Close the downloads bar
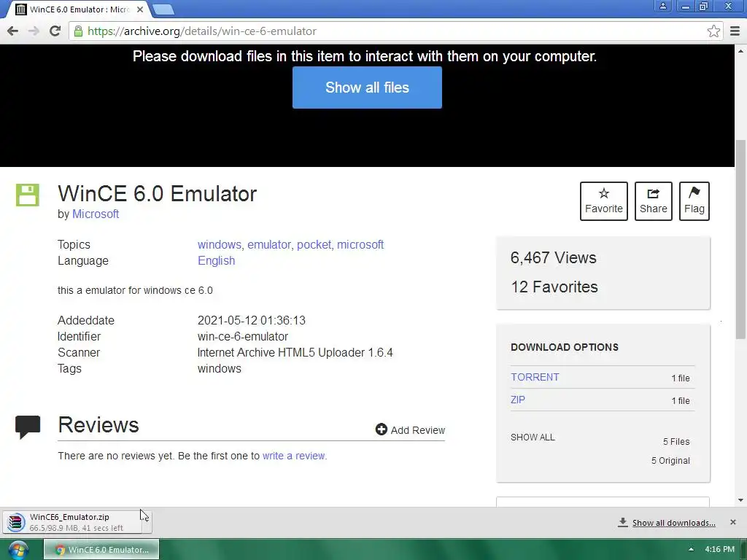Screen dimensions: 747x560 [732, 522]
